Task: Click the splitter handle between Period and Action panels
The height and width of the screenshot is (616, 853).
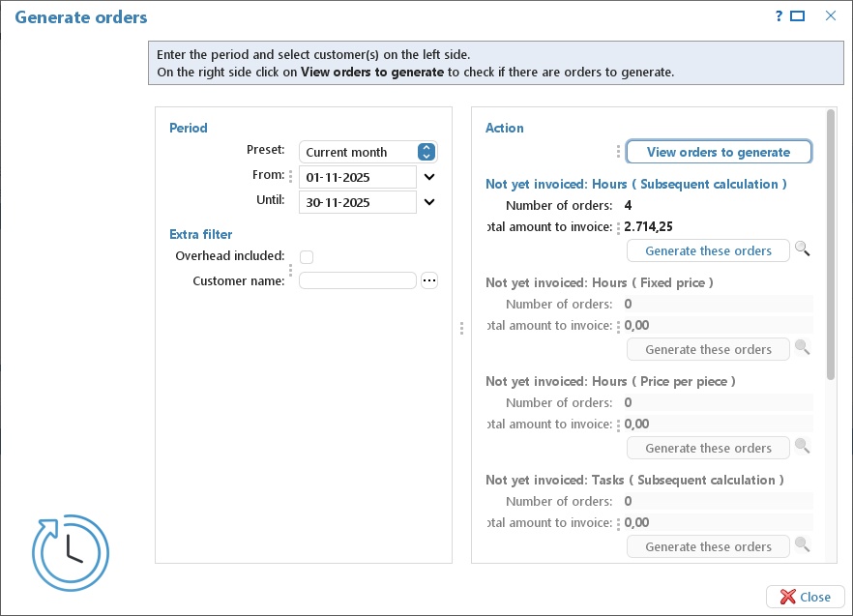Action: tap(462, 328)
